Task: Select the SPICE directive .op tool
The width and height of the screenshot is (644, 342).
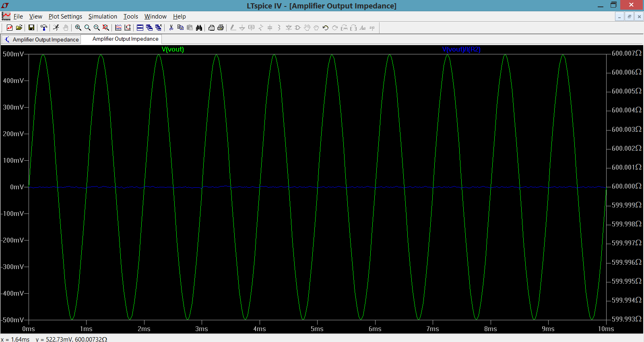Action: pyautogui.click(x=372, y=27)
